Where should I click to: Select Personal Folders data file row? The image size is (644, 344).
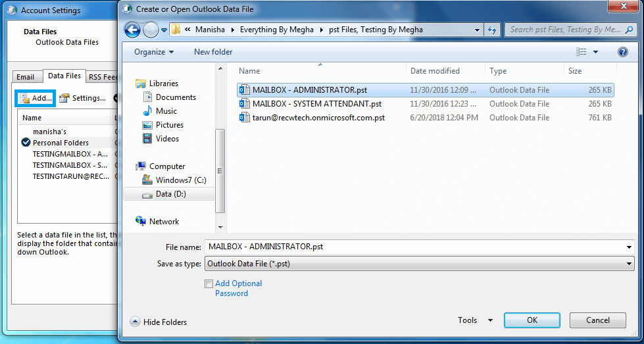click(x=68, y=143)
